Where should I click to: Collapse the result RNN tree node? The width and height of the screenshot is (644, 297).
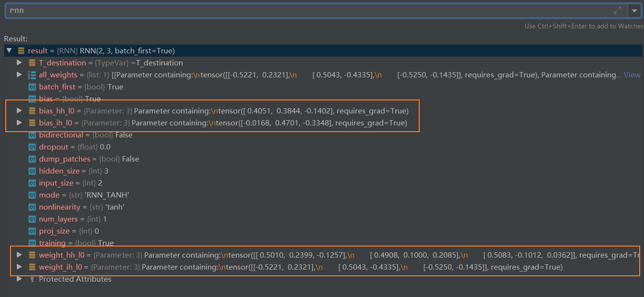coord(9,50)
